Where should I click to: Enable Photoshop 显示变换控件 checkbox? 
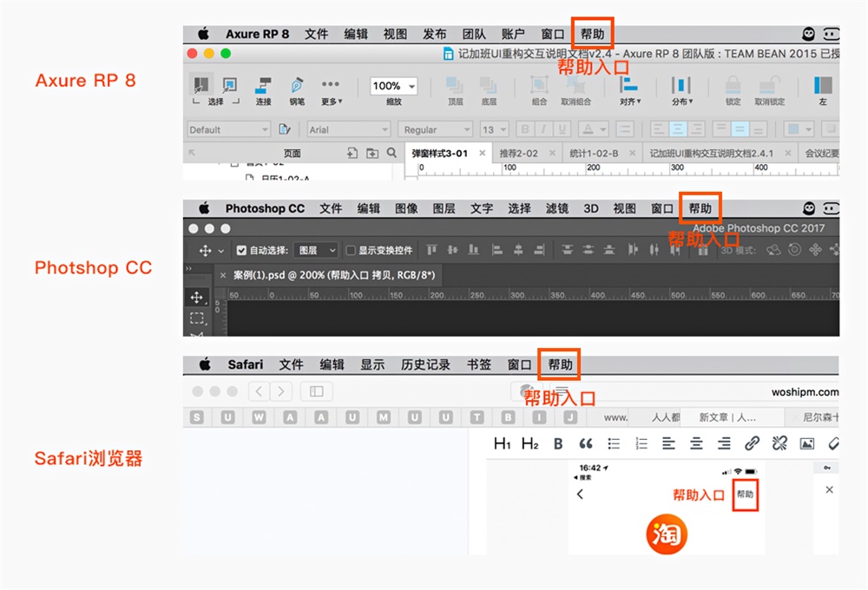tap(351, 250)
